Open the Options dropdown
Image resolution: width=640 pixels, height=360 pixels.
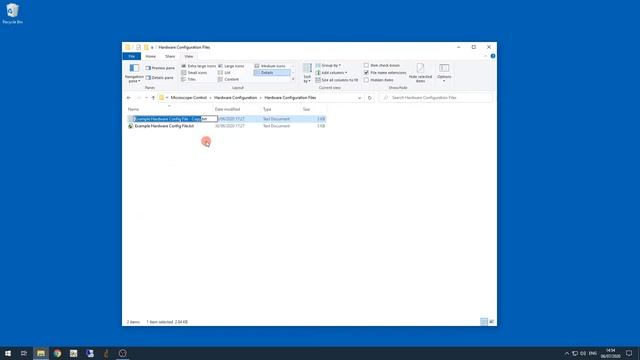(x=444, y=73)
